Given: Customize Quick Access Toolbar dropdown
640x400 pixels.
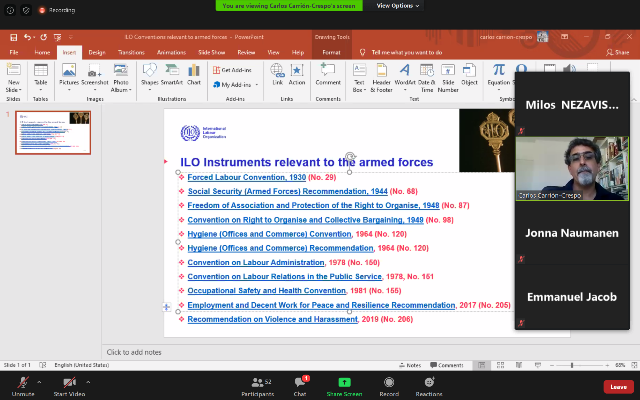Looking at the screenshot, I should [71, 37].
